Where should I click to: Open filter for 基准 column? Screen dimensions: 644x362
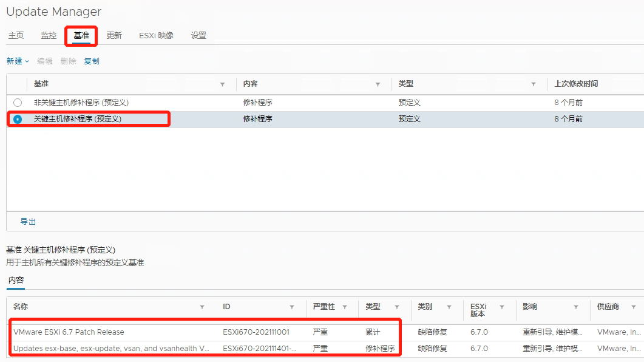222,84
